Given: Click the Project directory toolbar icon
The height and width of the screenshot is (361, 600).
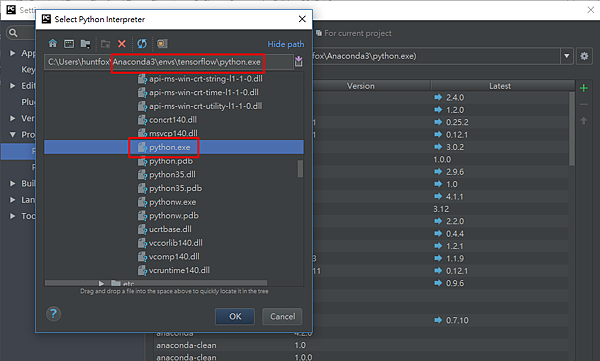Looking at the screenshot, I should click(85, 44).
